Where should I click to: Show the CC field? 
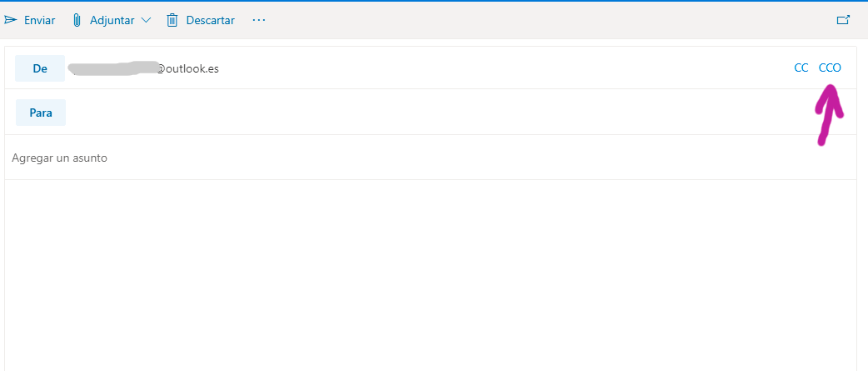tap(801, 68)
